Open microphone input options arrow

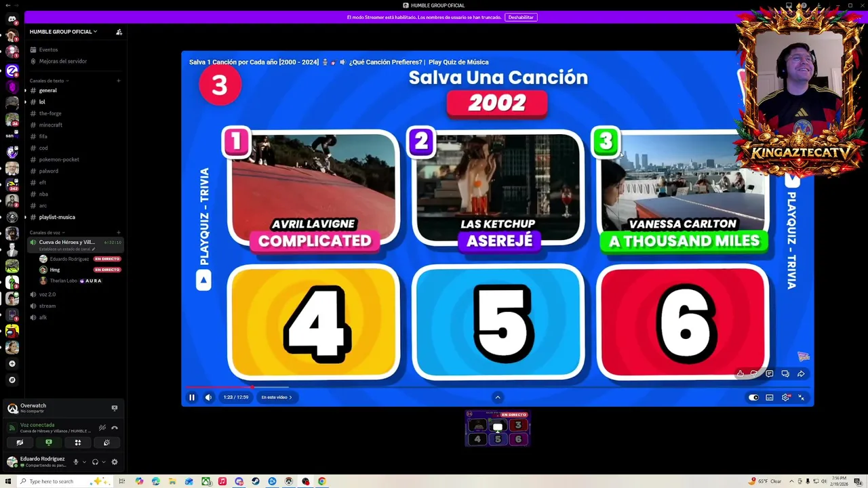(84, 462)
